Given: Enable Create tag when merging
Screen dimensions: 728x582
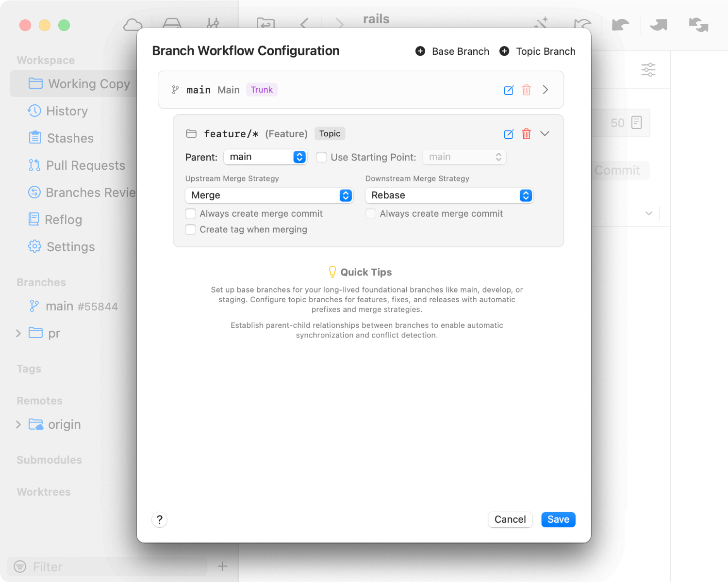Looking at the screenshot, I should tap(190, 229).
